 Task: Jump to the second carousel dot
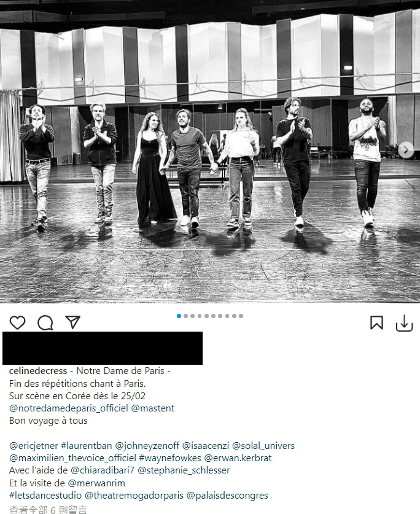pos(186,316)
